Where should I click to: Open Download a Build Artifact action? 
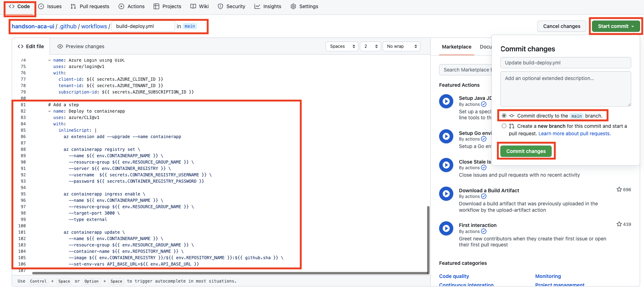click(x=489, y=191)
